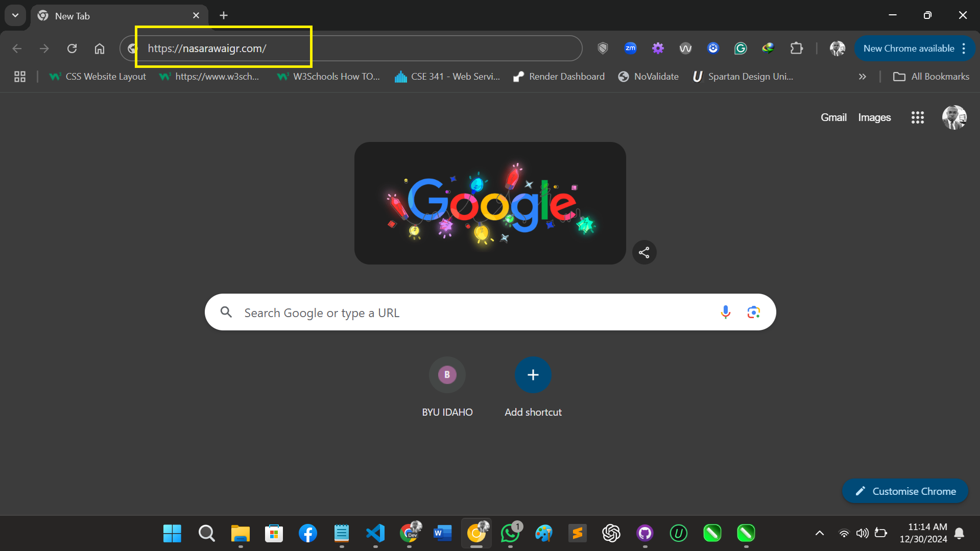Open CSE 341 Web Services bookmark
This screenshot has height=551, width=980.
click(x=447, y=77)
